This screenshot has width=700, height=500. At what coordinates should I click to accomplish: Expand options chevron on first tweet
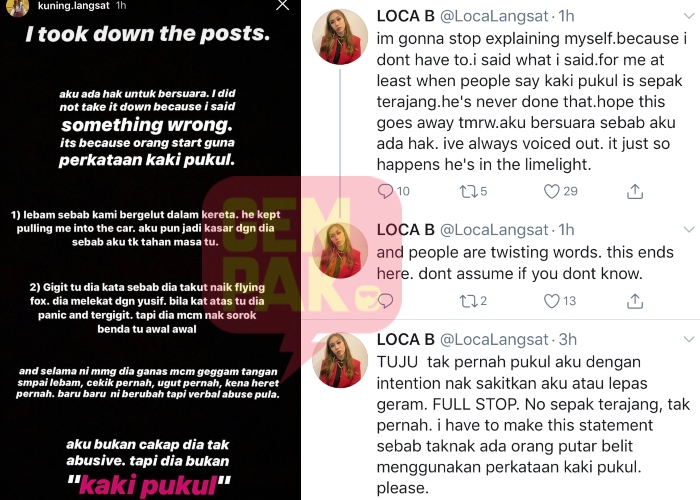point(689,16)
